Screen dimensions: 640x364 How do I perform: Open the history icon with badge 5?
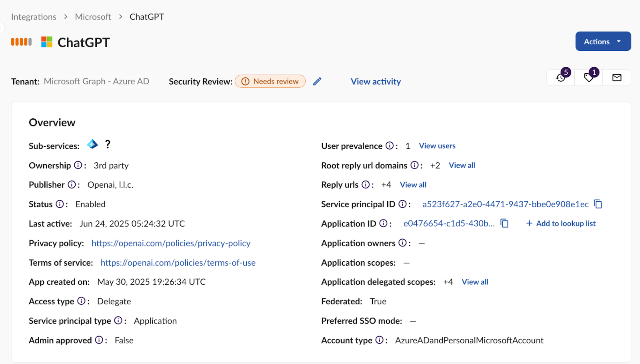[561, 78]
